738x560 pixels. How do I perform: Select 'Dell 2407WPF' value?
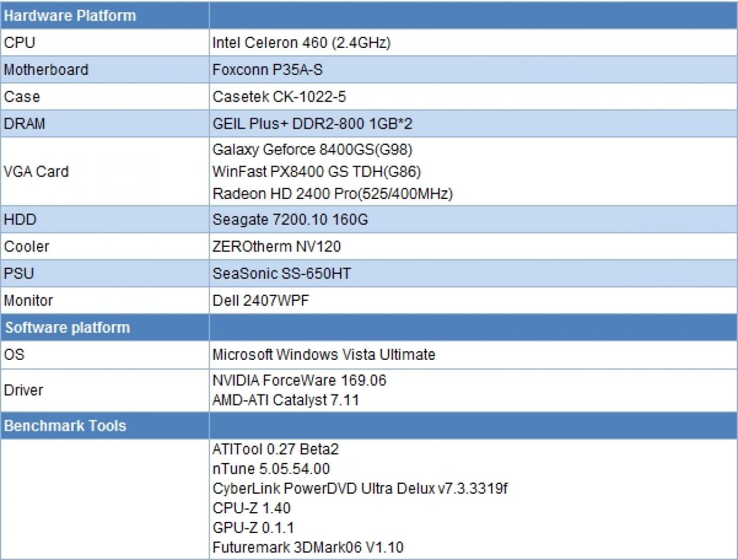tap(261, 300)
